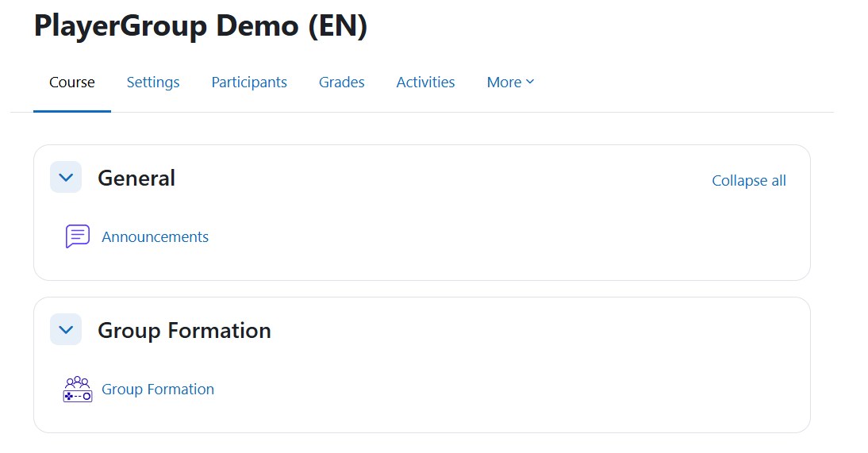Click the Collapse all link
The image size is (868, 453).
coord(748,181)
